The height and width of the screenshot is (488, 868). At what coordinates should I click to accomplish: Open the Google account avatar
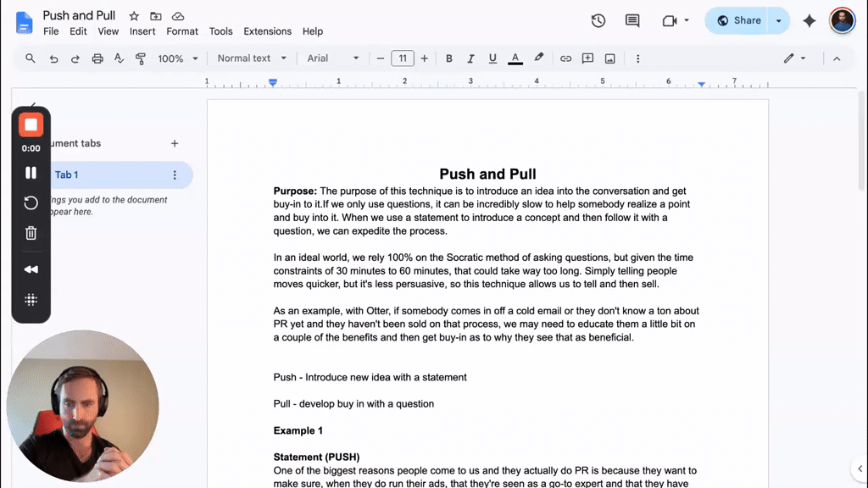(x=842, y=21)
